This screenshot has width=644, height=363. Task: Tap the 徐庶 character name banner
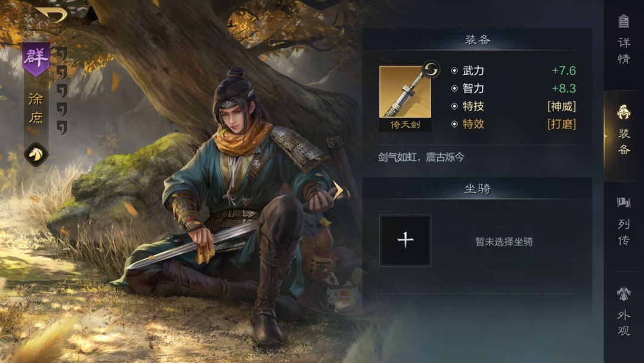tap(36, 109)
